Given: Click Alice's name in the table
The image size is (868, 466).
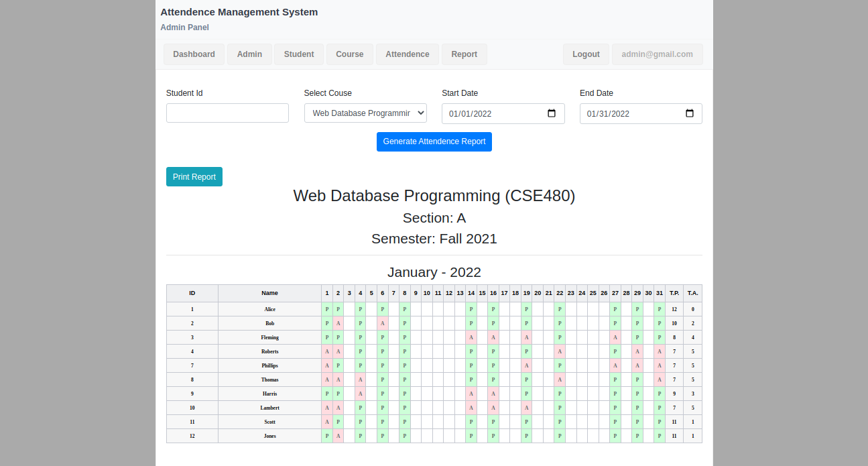Looking at the screenshot, I should tap(269, 309).
